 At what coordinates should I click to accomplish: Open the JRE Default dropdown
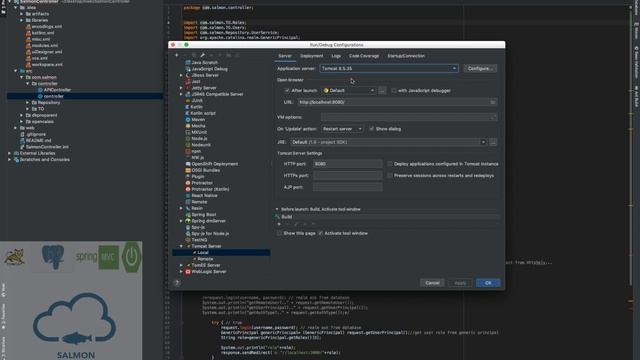[x=389, y=142]
